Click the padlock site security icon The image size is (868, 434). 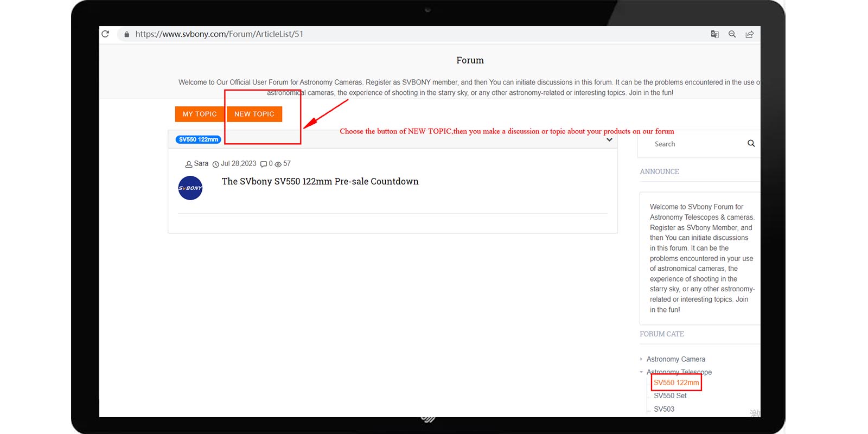tap(126, 34)
